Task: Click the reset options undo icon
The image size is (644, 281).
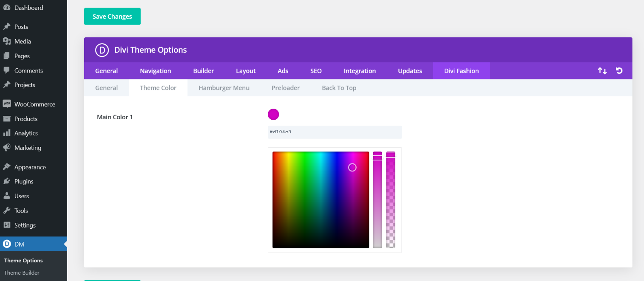Action: 619,71
